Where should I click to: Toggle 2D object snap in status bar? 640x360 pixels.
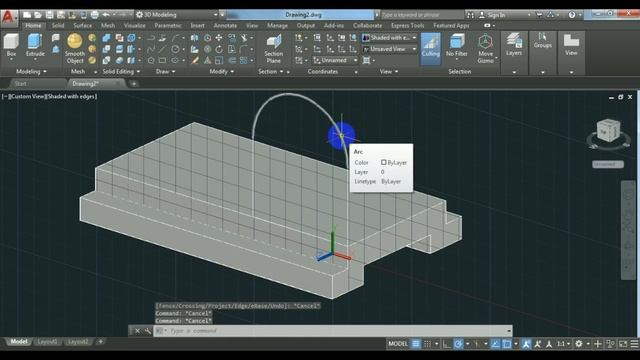click(507, 344)
